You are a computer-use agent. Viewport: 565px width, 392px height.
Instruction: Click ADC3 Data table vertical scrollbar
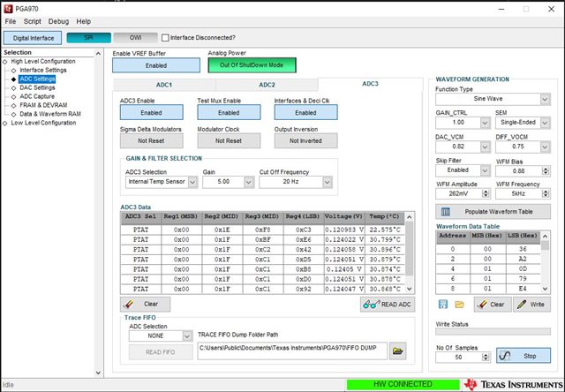click(x=410, y=253)
